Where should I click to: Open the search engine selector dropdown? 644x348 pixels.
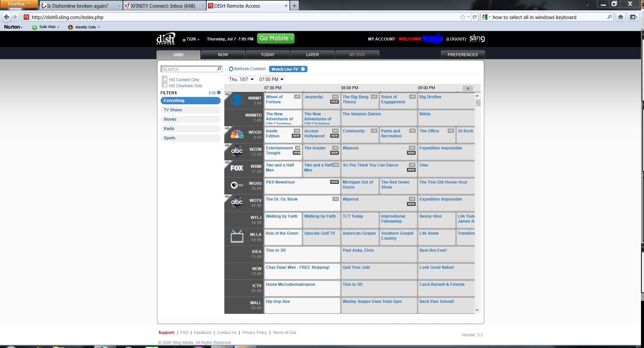(486, 17)
